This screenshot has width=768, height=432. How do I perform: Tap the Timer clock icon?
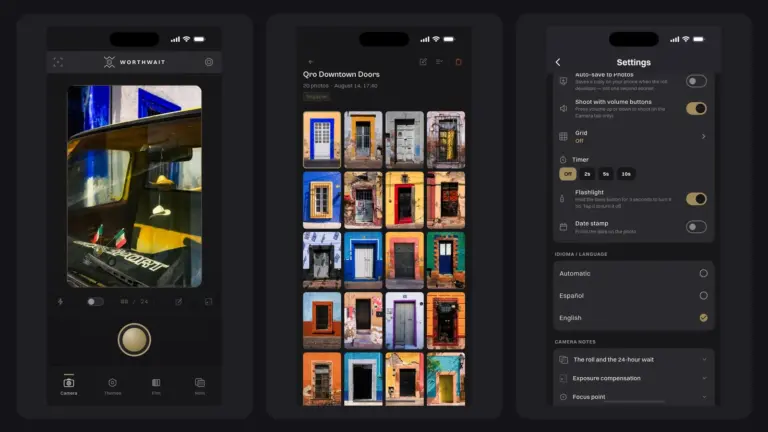pyautogui.click(x=563, y=160)
